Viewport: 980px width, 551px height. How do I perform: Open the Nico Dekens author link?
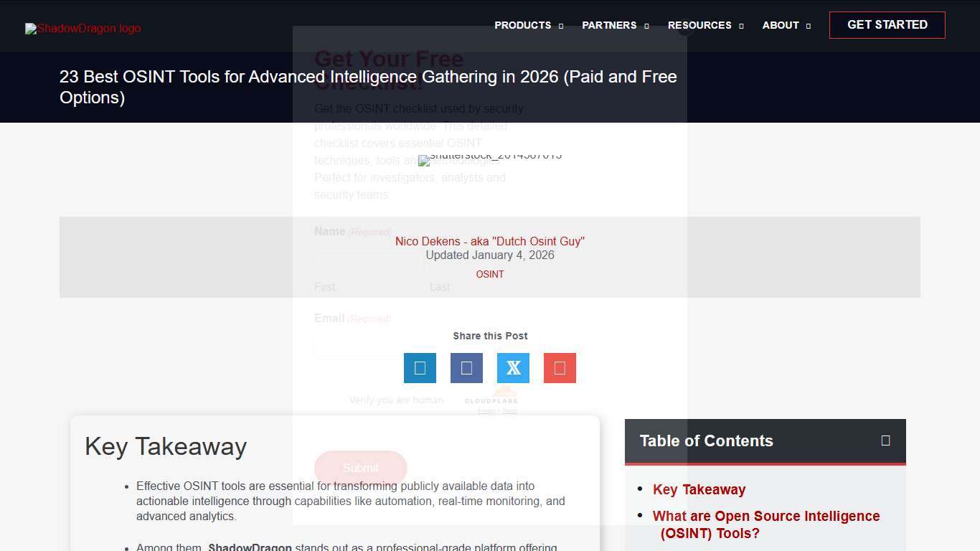click(490, 241)
